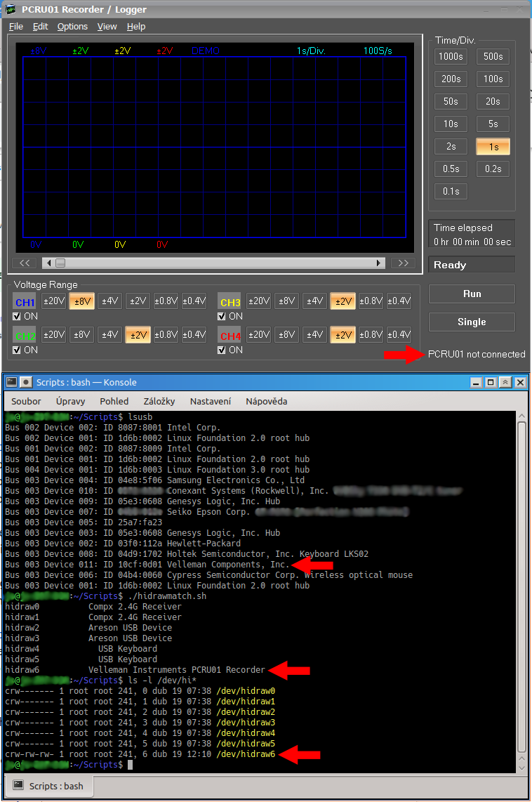Toggle CH3 ON checkbox
This screenshot has width=532, height=802.
221,317
